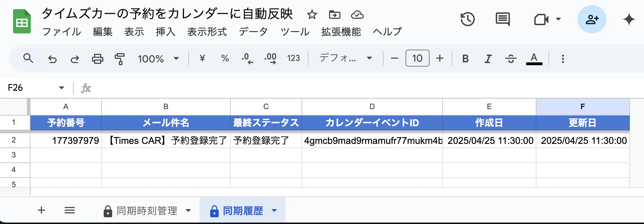Open the 100% zoom dropdown
The width and height of the screenshot is (644, 224).
pos(158,58)
